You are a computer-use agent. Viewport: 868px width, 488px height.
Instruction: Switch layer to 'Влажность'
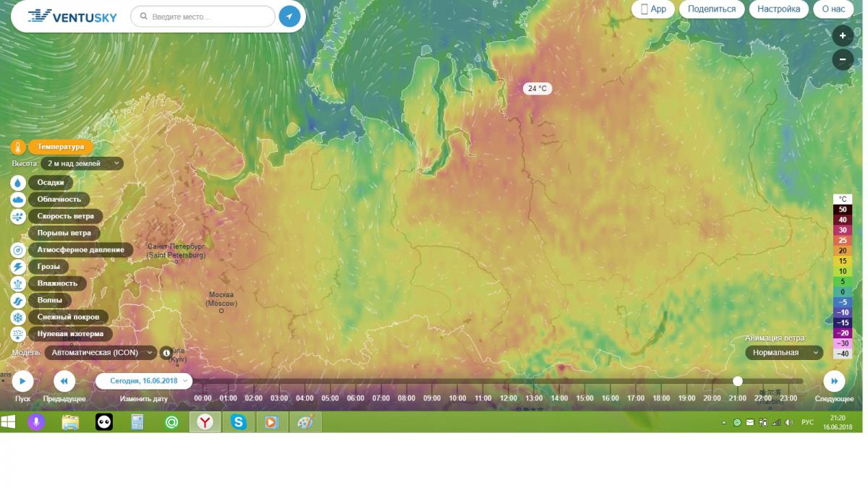point(57,283)
